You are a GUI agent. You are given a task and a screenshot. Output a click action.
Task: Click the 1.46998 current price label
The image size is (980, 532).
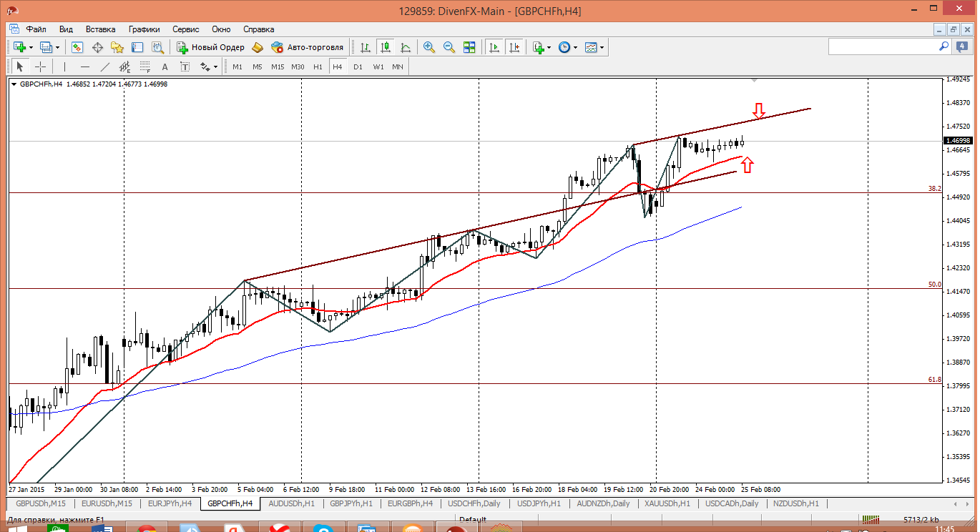(x=956, y=141)
